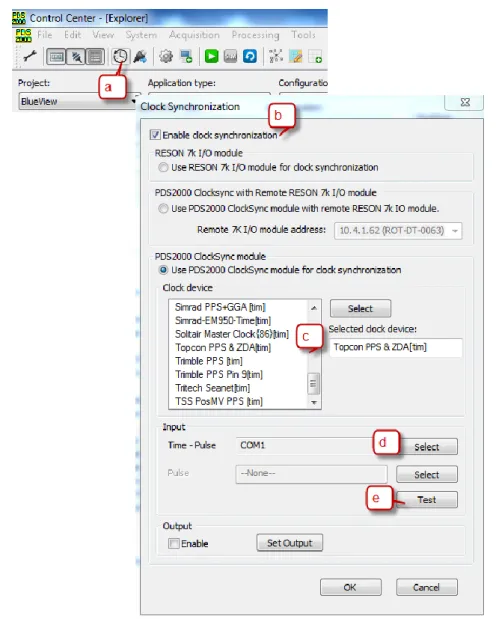Close the Clock Synchronization dialog with X

(x=465, y=102)
